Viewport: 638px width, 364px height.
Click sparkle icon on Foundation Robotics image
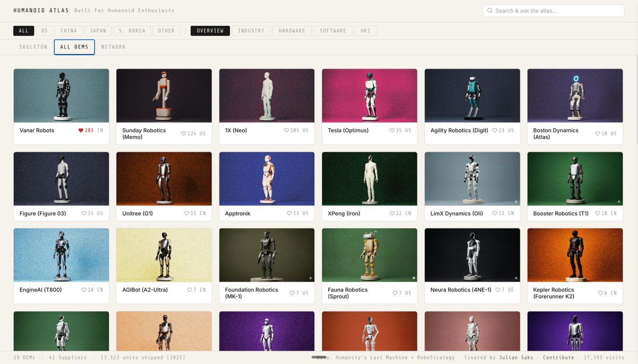[311, 278]
